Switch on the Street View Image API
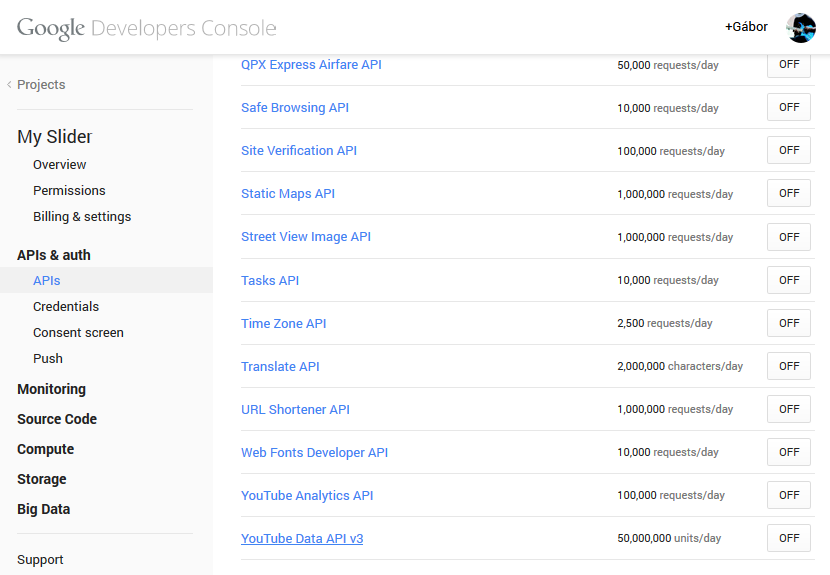Screen dimensions: 830x575 [789, 237]
